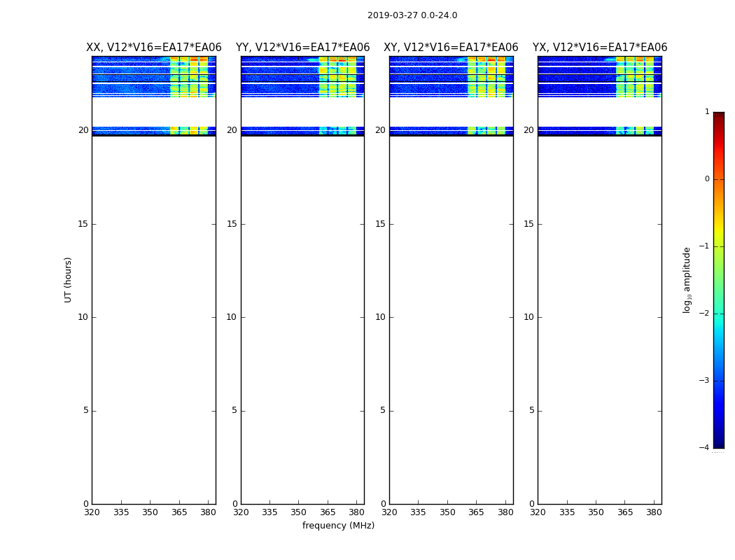Image resolution: width=735 pixels, height=560 pixels.
Task: Click the XX panel '5' hour tick
Action: [x=86, y=410]
